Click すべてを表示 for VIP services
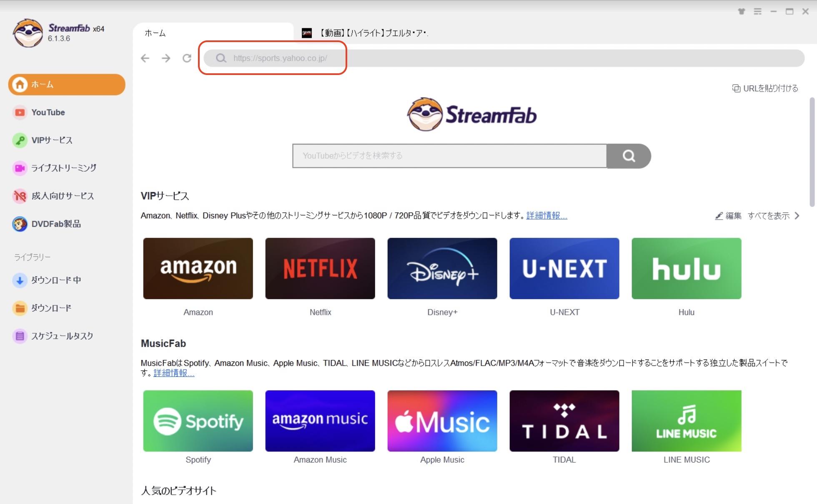Image resolution: width=817 pixels, height=504 pixels. pyautogui.click(x=768, y=216)
